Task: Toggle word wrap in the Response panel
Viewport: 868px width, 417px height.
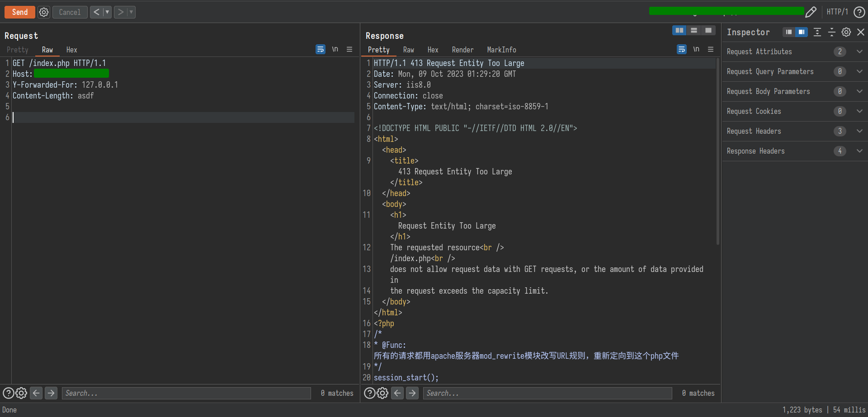Action: [x=681, y=49]
